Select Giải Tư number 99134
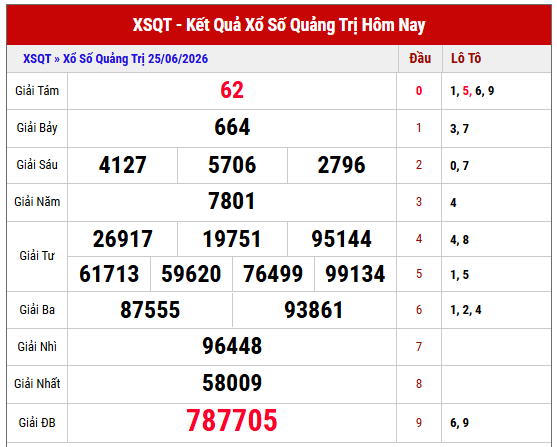 pyautogui.click(x=355, y=274)
